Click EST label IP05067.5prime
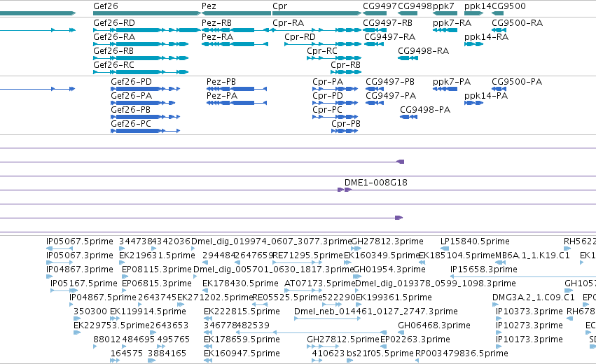 [79, 241]
